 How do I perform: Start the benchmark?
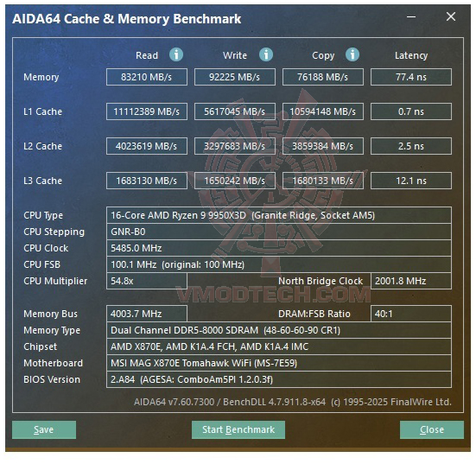tap(238, 429)
